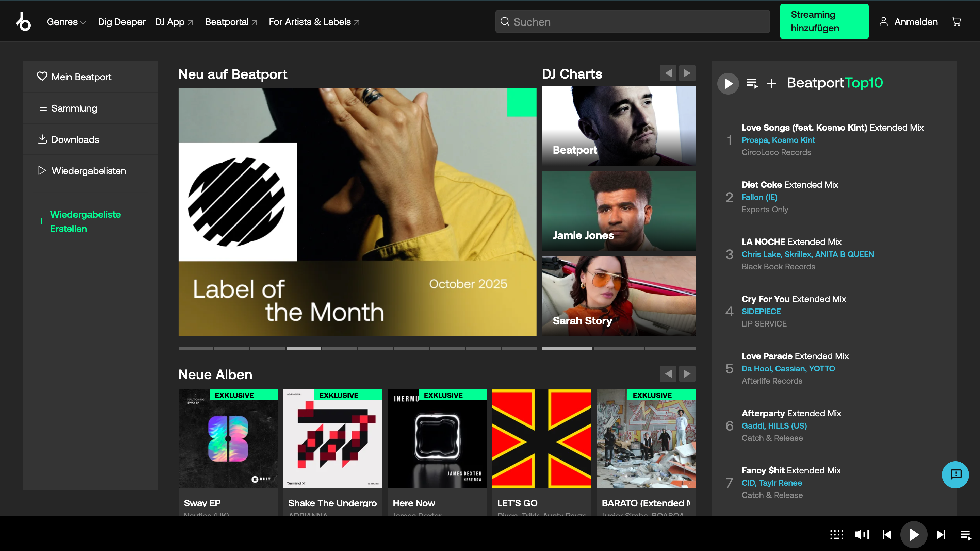Viewport: 980px width, 551px height.
Task: Open artist CID, Taylr Renee
Action: tap(772, 483)
